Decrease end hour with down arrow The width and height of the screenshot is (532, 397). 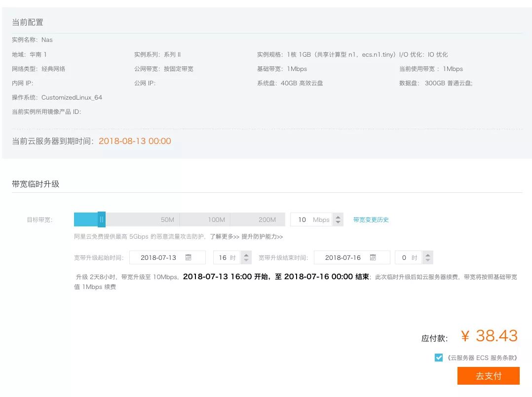pos(428,260)
